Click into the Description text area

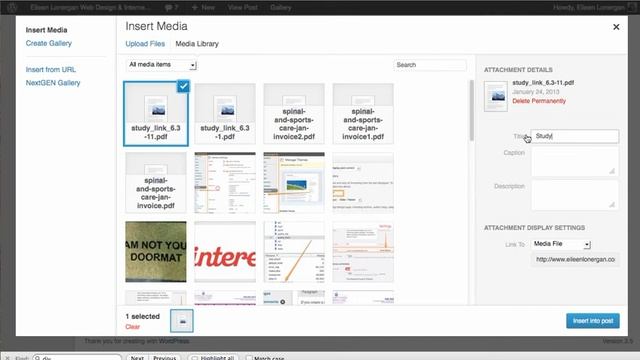(x=575, y=195)
